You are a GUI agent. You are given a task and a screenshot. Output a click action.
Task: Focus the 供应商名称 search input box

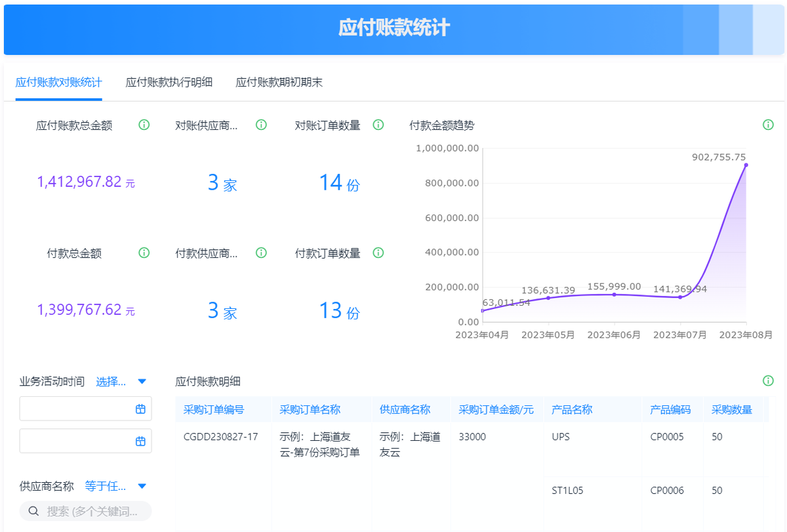92,511
